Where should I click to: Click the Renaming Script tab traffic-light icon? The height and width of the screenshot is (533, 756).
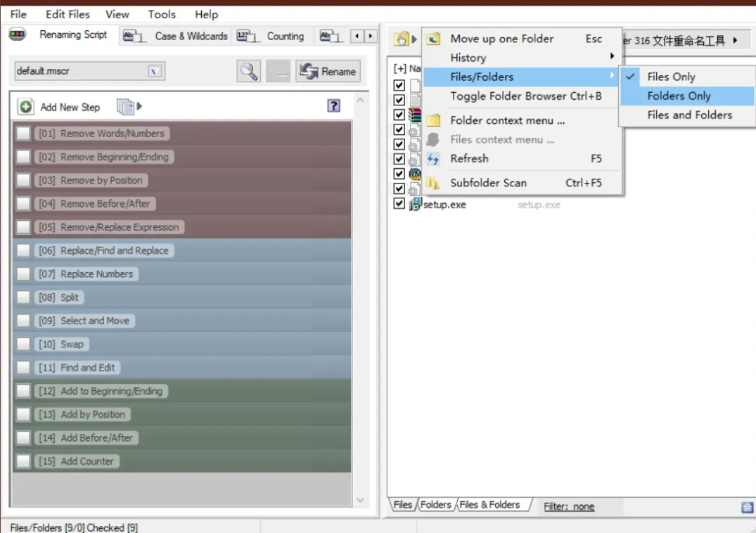18,34
